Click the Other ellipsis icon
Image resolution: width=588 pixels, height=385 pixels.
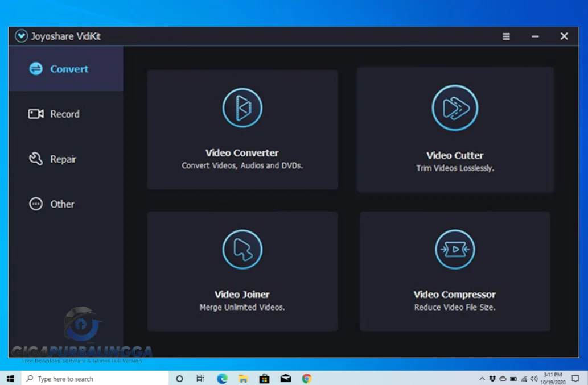[36, 204]
